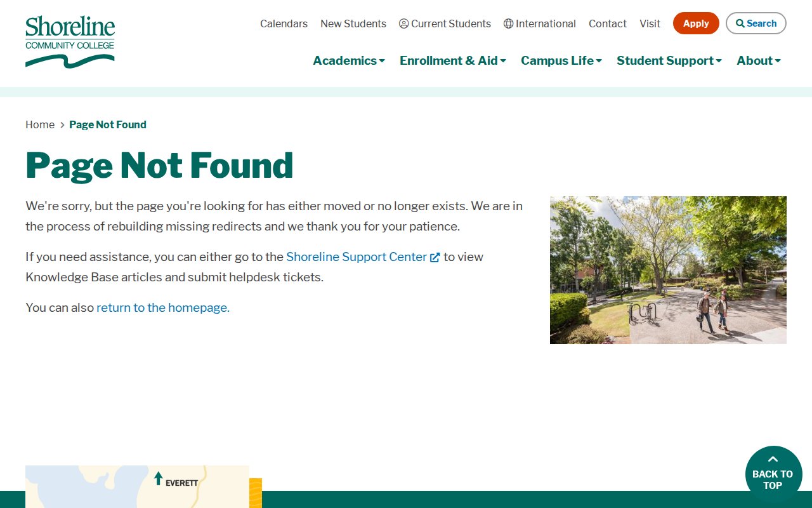Open the Student Support dropdown
The image size is (812, 508).
coord(669,60)
